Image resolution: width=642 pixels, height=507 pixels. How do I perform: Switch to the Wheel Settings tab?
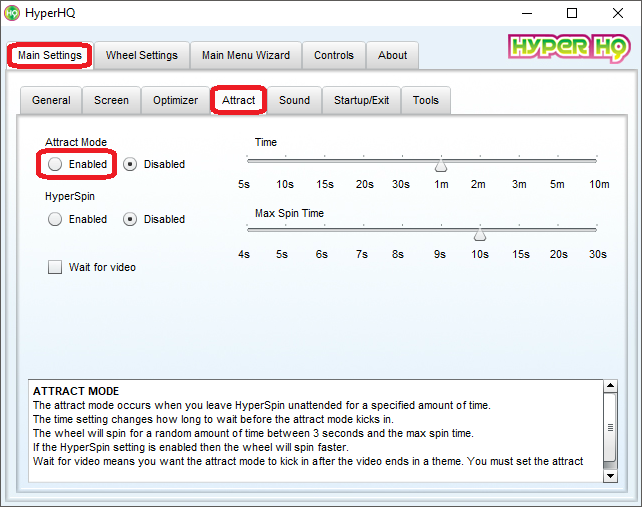click(142, 55)
